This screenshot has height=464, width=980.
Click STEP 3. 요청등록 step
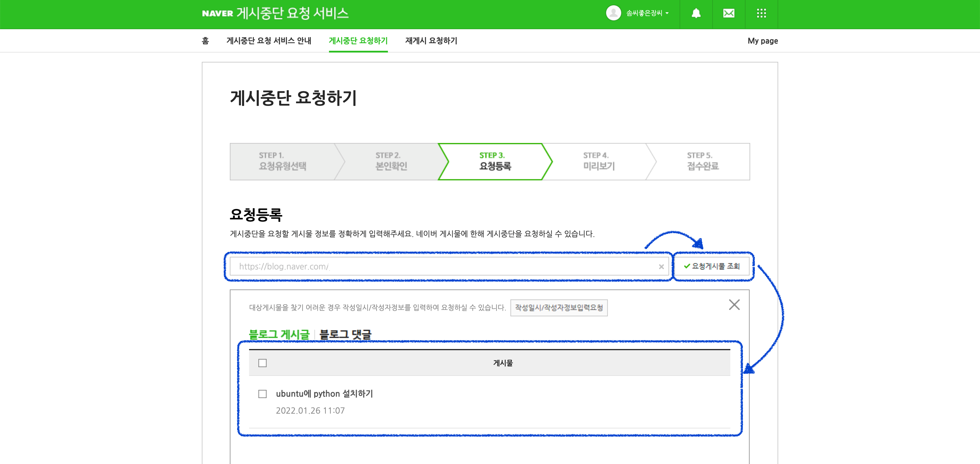(495, 161)
